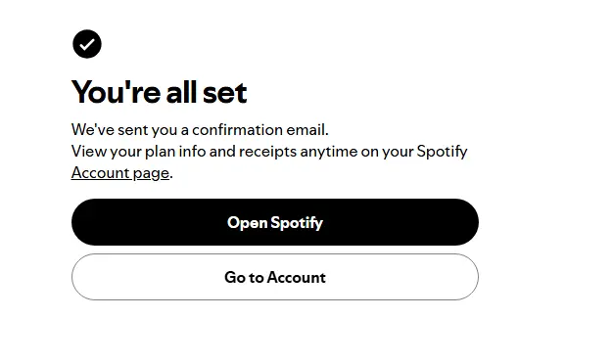Click the "Go to Account" label text

coord(275,277)
